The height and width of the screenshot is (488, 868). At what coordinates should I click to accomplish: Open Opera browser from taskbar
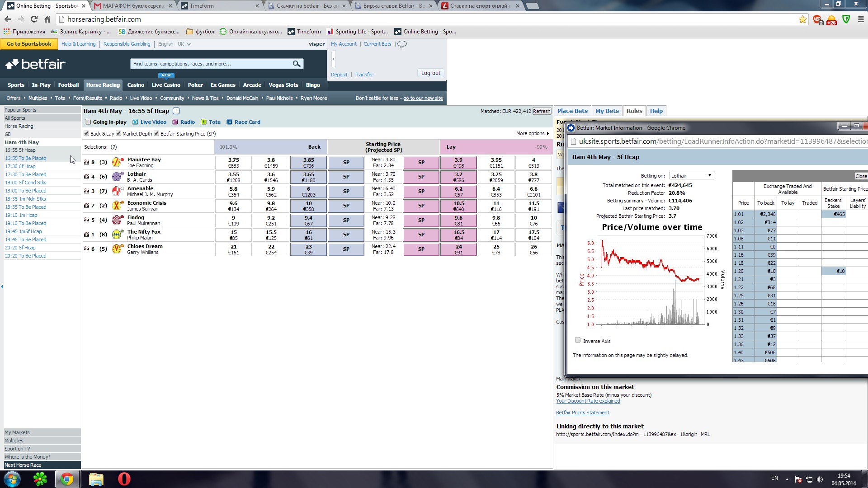pos(124,479)
